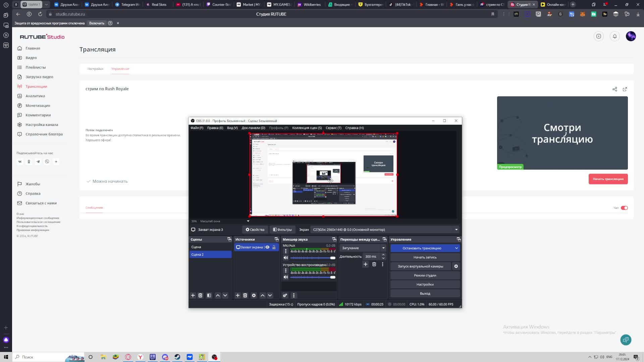The height and width of the screenshot is (362, 644).
Task: Open advanced audio properties gears icon
Action: tap(285, 295)
